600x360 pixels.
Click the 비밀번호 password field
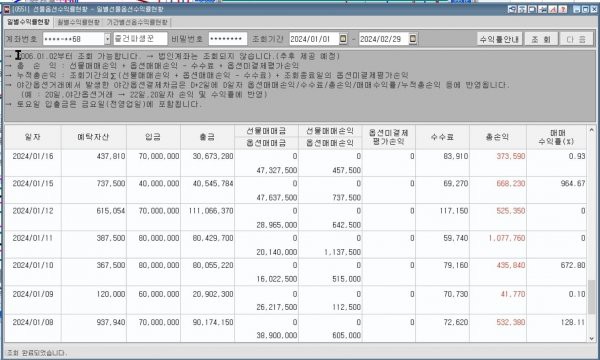tap(228, 39)
